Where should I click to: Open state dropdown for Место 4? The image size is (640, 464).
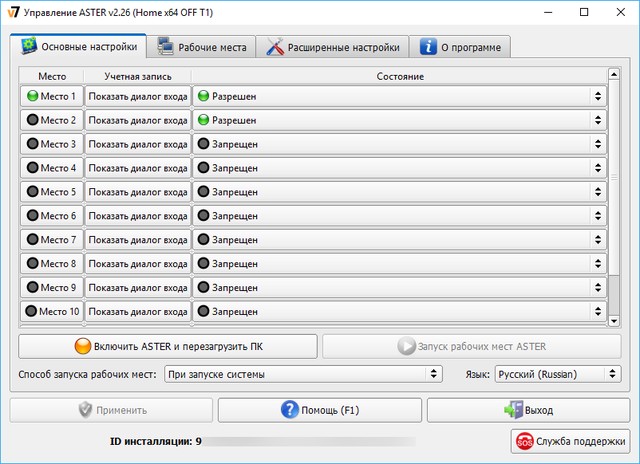400,168
